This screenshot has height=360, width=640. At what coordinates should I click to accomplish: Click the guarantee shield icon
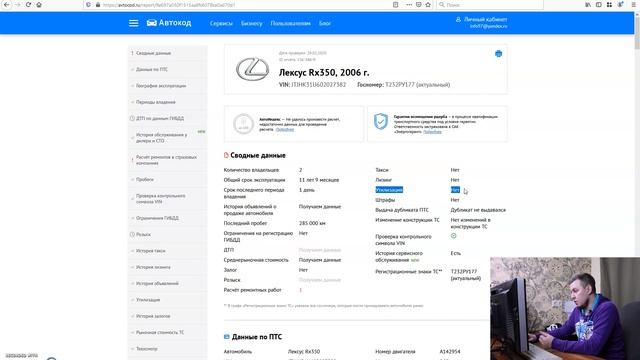click(x=381, y=121)
